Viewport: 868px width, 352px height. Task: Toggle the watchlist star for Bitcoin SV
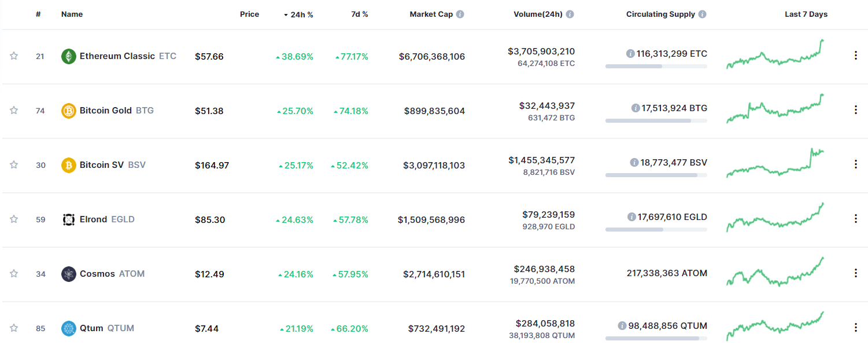(14, 165)
